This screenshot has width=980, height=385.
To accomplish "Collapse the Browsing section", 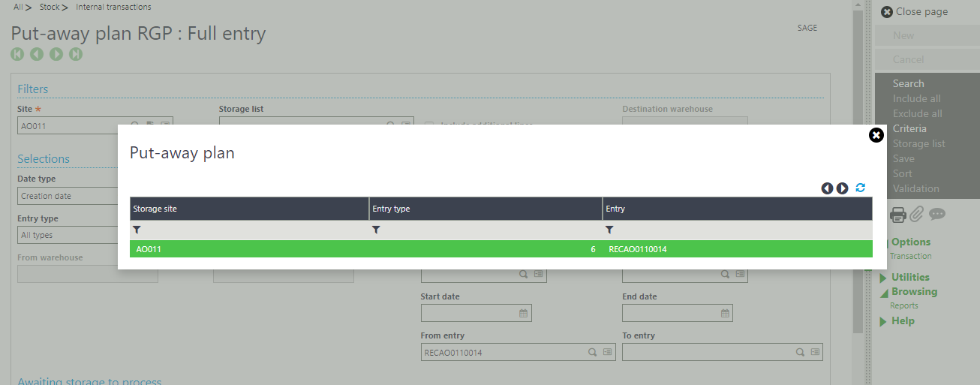I will pyautogui.click(x=884, y=292).
